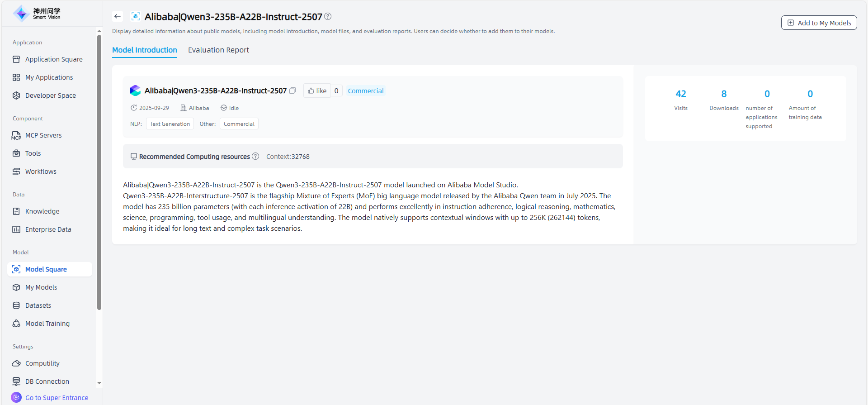Click the Text Generation tag

pyautogui.click(x=170, y=124)
